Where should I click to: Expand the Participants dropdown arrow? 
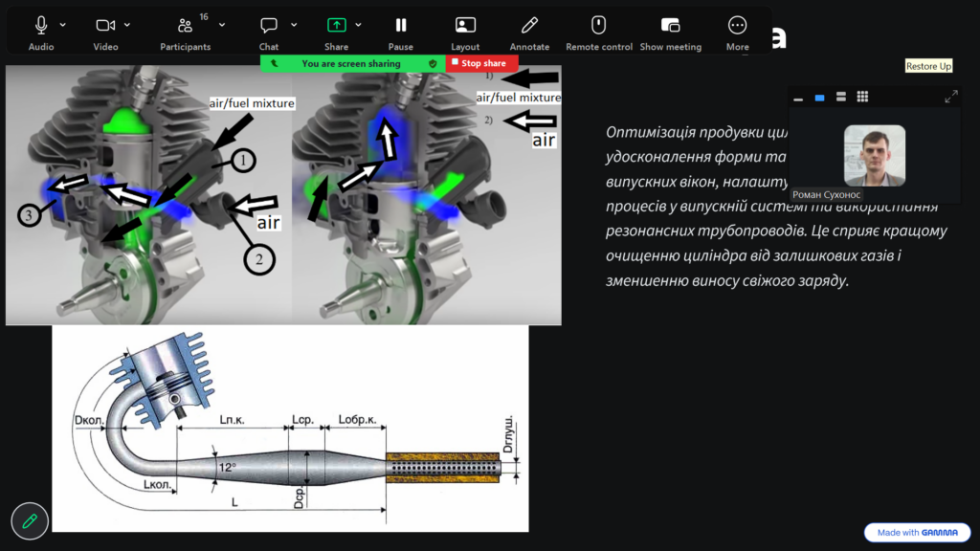click(222, 25)
